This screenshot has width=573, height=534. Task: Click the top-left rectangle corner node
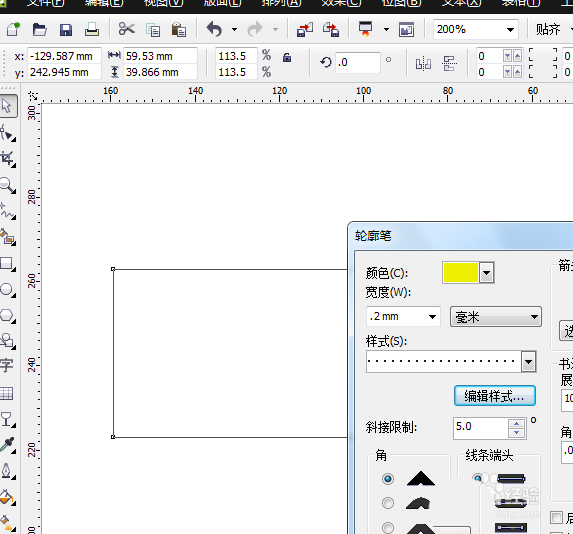[x=113, y=269]
